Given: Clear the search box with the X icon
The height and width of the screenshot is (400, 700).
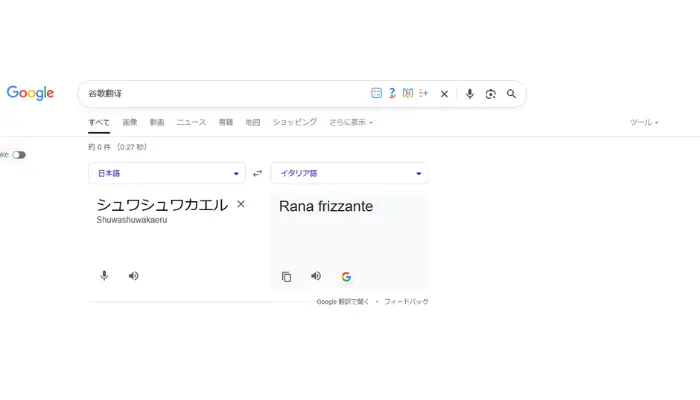Looking at the screenshot, I should [x=444, y=94].
